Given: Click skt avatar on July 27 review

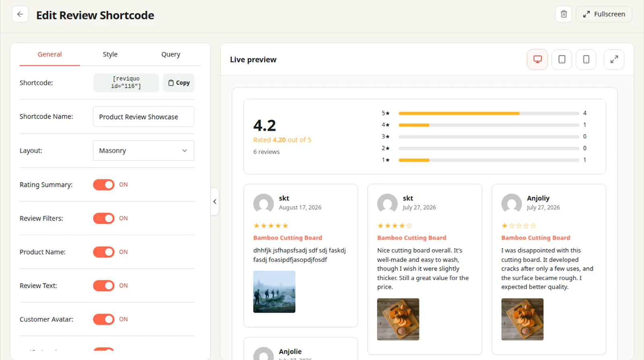Looking at the screenshot, I should 388,203.
